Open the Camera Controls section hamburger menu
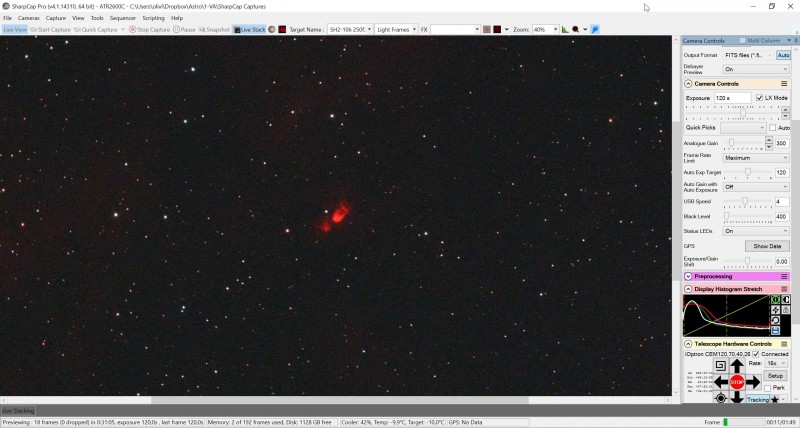This screenshot has width=800, height=428. point(784,84)
